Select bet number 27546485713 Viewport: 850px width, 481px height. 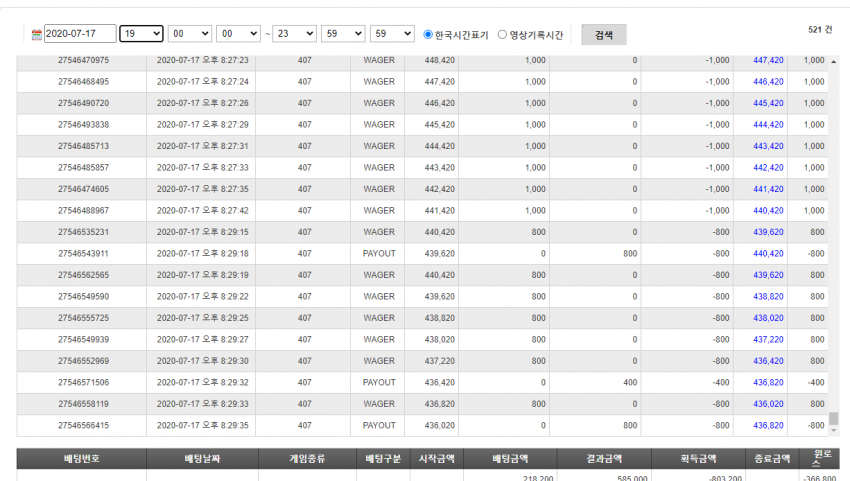(x=83, y=146)
